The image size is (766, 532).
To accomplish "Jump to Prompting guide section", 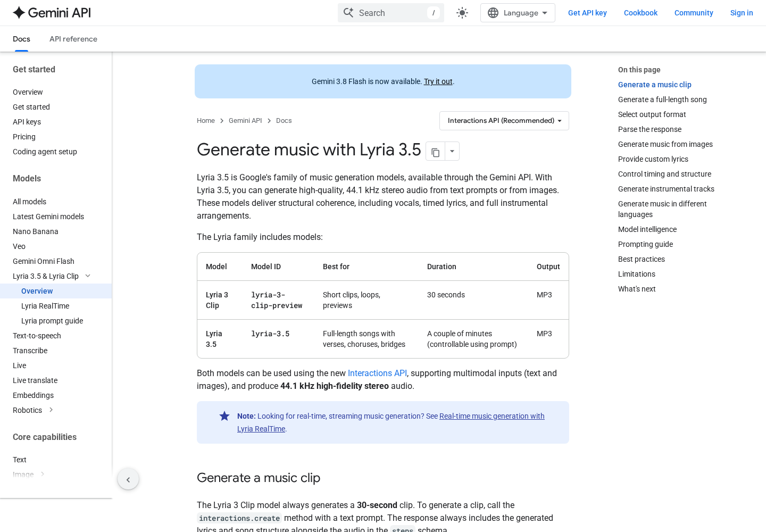I will 645,244.
